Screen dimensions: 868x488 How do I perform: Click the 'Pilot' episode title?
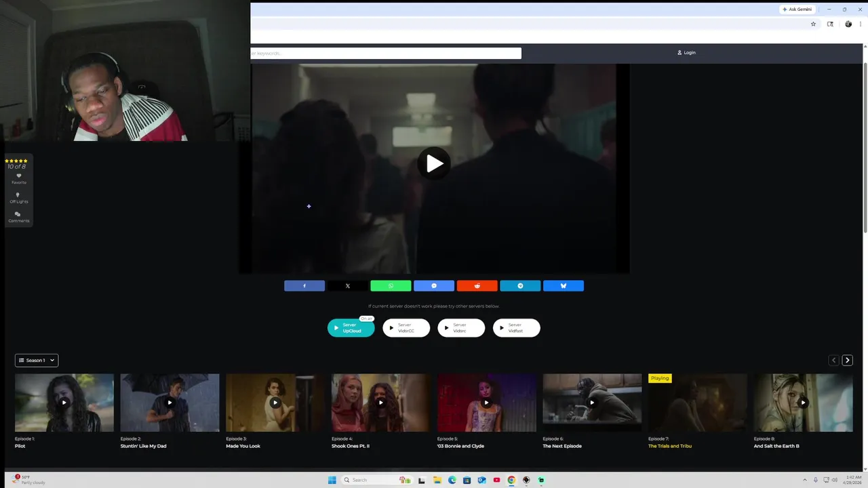tap(20, 446)
